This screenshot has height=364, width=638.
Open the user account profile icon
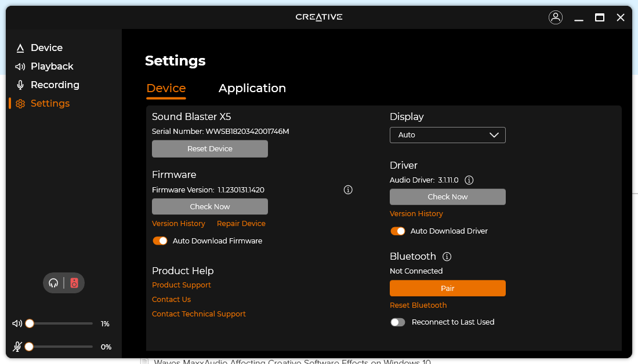556,17
